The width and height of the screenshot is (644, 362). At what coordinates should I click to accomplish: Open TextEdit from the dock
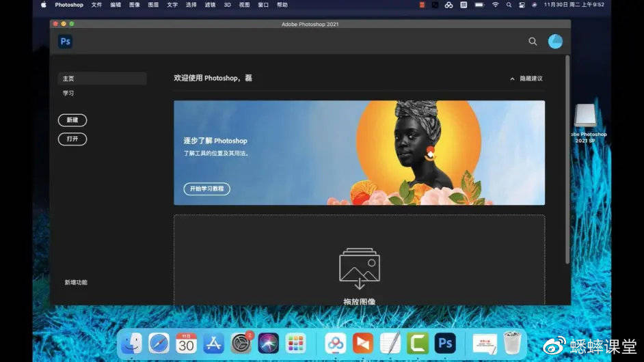point(390,343)
